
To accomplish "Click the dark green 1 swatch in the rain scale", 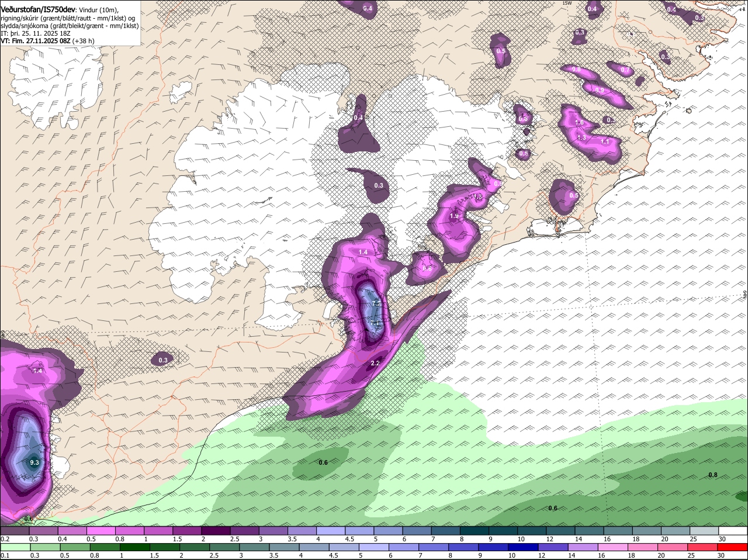I will click(x=134, y=547).
